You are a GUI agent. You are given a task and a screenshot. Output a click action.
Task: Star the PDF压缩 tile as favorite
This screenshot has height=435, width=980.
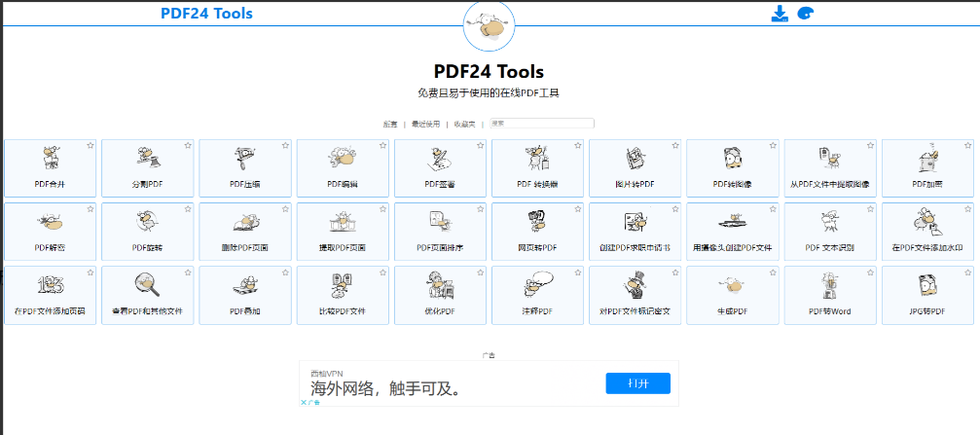[x=285, y=145]
